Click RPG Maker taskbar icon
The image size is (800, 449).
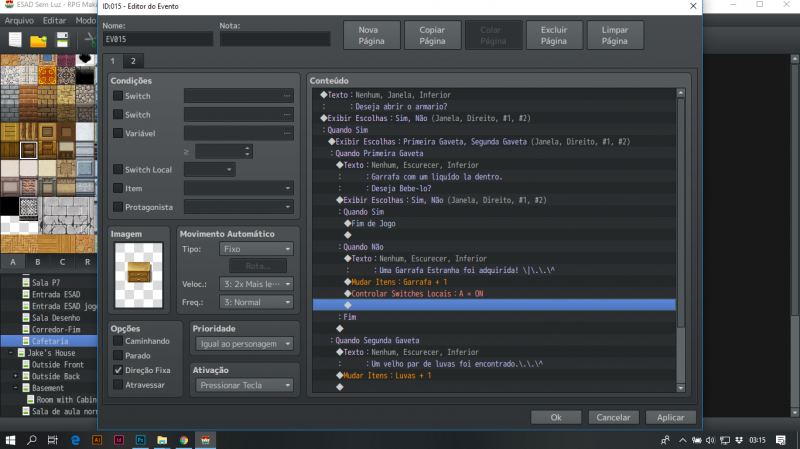tap(206, 440)
